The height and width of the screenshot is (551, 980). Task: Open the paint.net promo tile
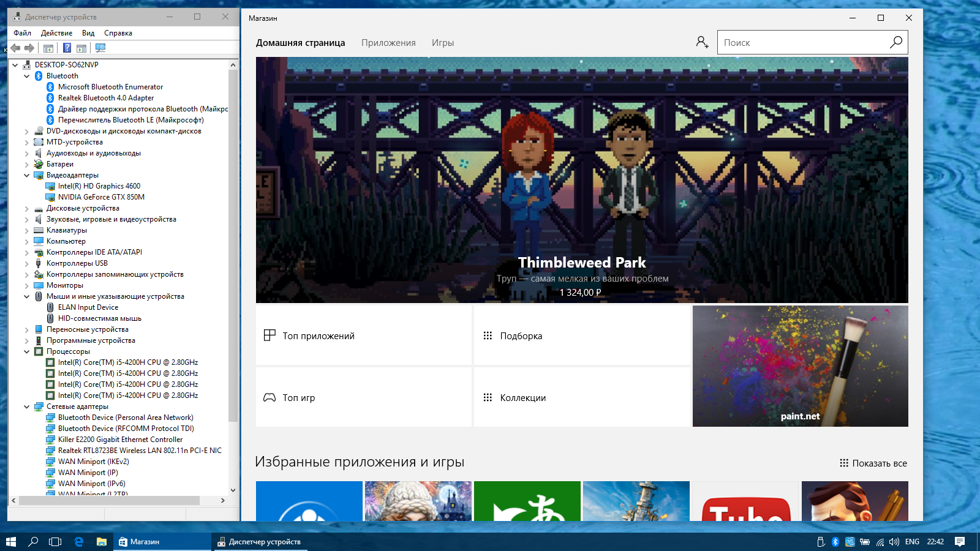[x=800, y=366]
